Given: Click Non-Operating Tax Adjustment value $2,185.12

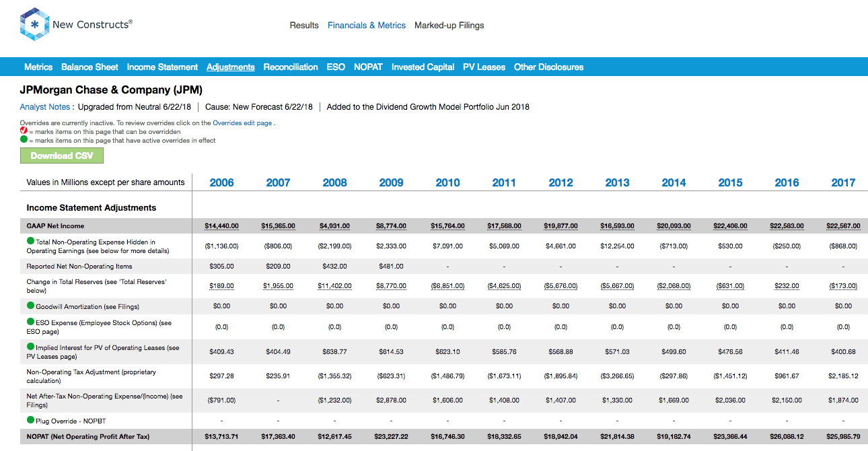Looking at the screenshot, I should tap(844, 376).
